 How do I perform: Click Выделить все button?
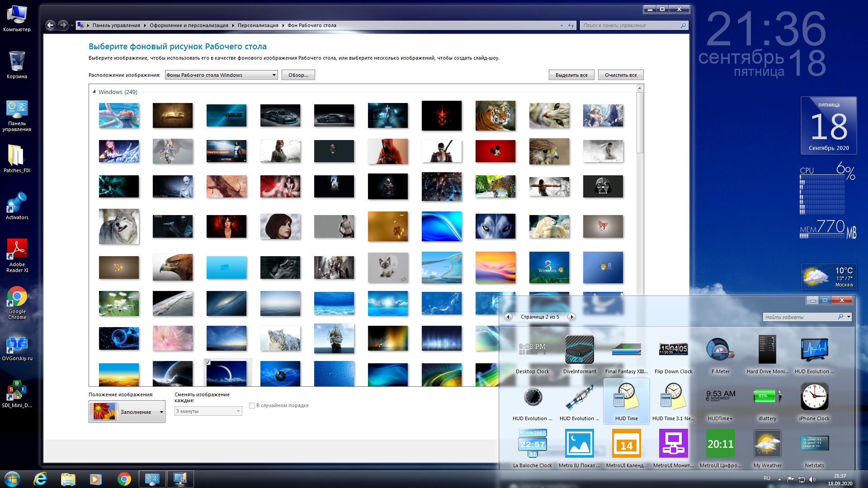(x=569, y=75)
